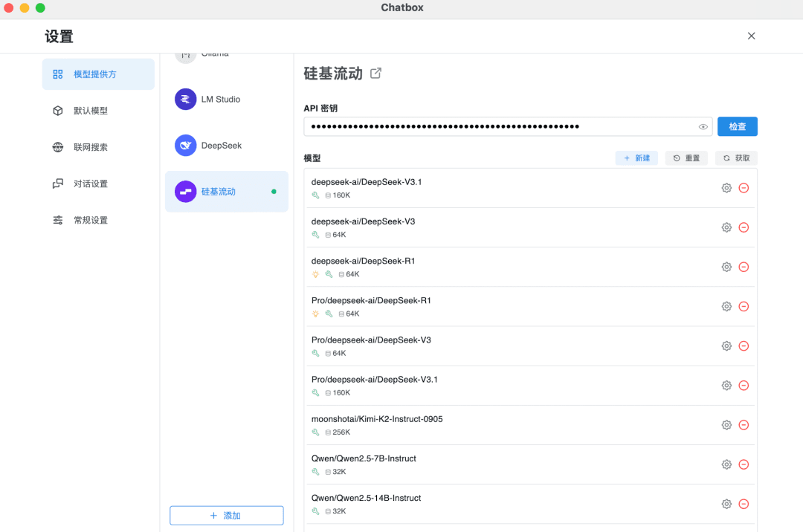The width and height of the screenshot is (803, 532).
Task: Click the moonshotai/Kimi-K2-Instruct-0905 model name
Action: click(377, 419)
